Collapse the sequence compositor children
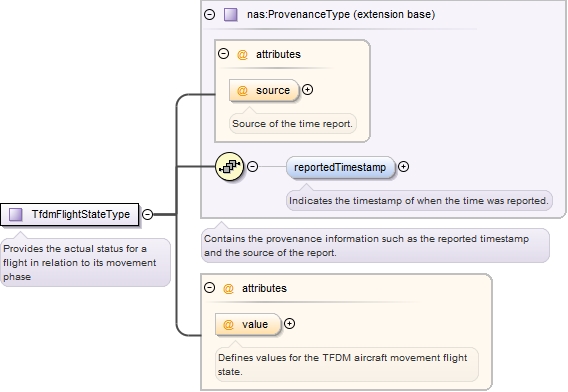The image size is (568, 392). click(x=252, y=167)
